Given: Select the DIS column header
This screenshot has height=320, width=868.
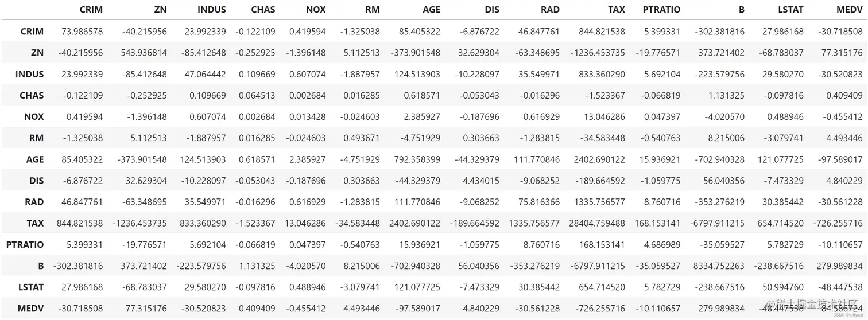Looking at the screenshot, I should point(491,10).
